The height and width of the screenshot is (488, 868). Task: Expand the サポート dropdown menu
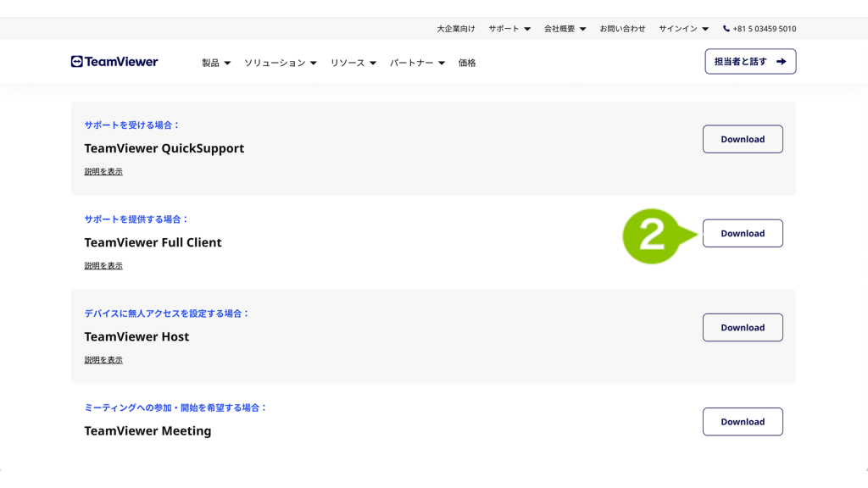coord(509,29)
